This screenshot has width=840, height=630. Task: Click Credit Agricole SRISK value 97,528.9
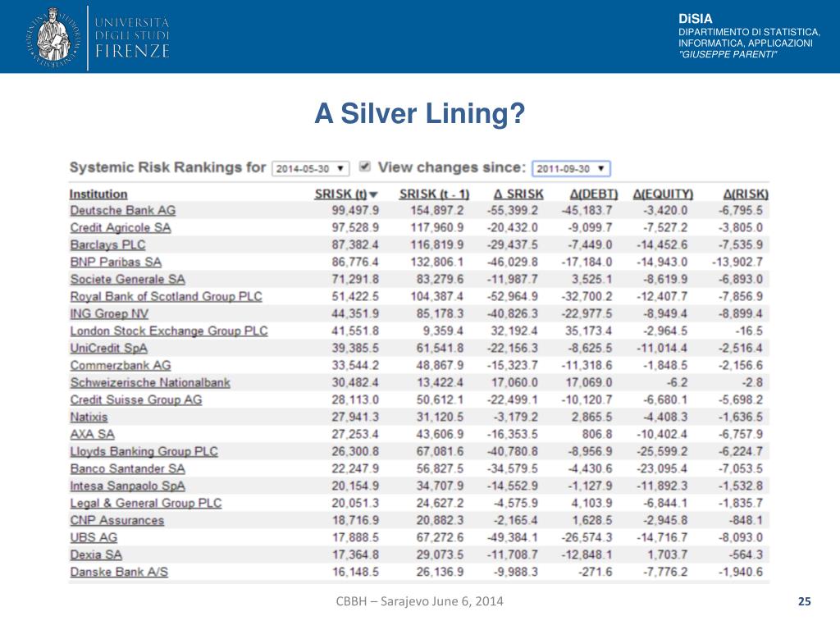(355, 228)
